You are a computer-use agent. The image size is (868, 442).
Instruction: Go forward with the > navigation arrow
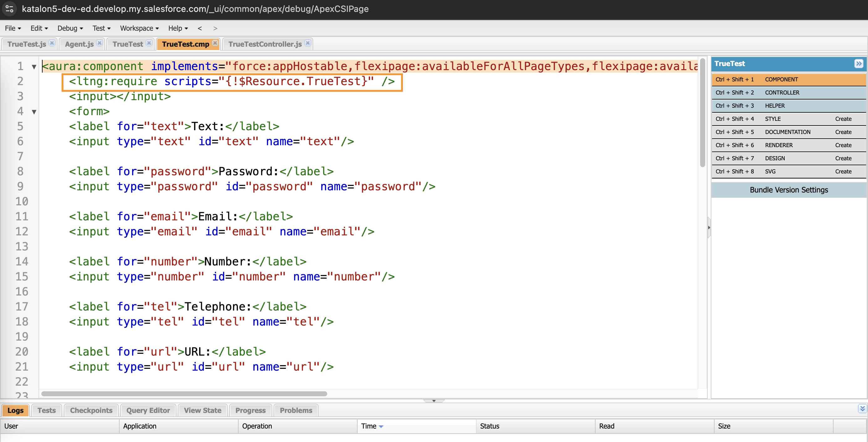click(x=215, y=28)
